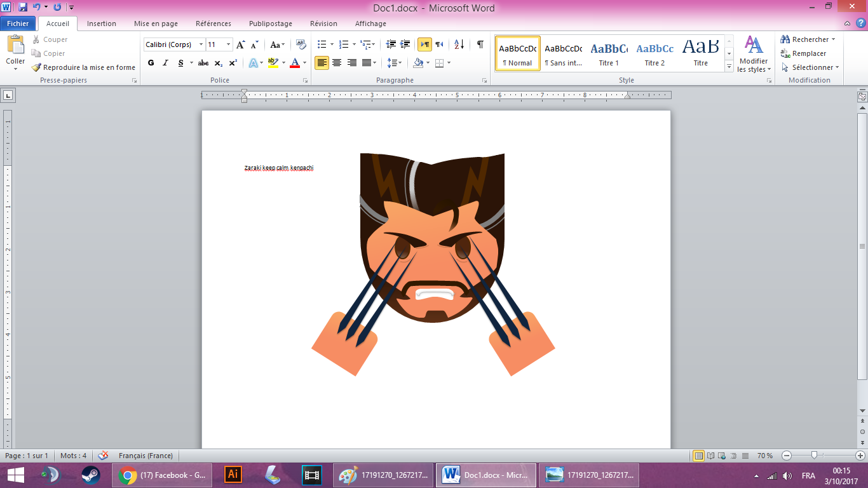Viewport: 868px width, 488px height.
Task: Select the Titre 1 style
Action: point(609,53)
